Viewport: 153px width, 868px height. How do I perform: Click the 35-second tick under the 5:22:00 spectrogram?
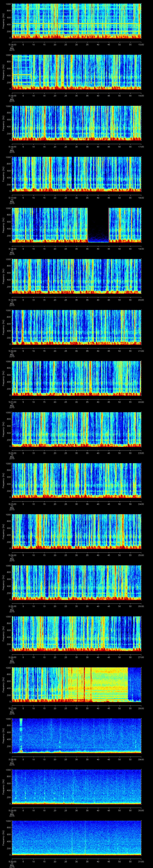click(x=87, y=453)
